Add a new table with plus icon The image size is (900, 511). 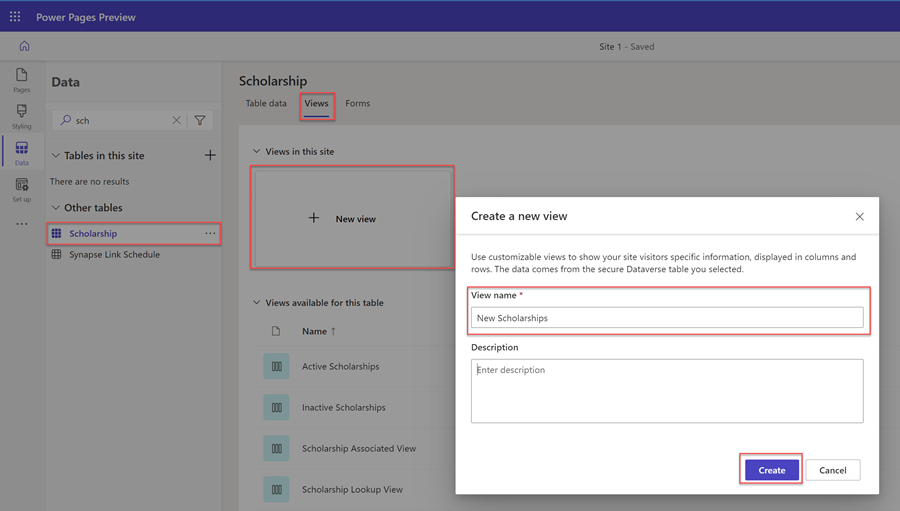pyautogui.click(x=210, y=155)
